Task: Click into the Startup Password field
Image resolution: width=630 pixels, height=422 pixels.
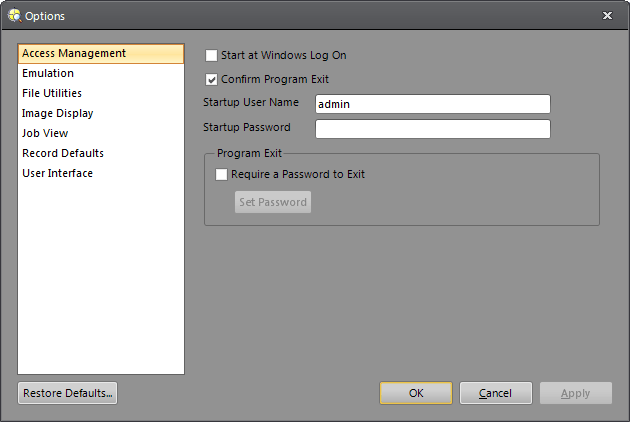Action: [432, 128]
